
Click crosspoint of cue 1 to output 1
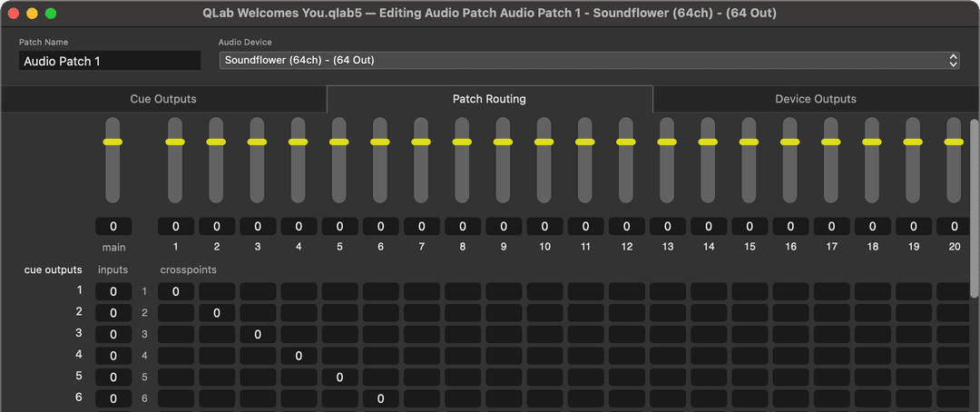point(175,291)
